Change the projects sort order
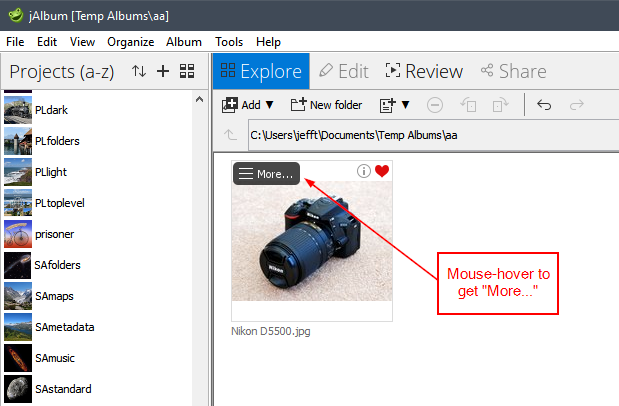The image size is (619, 406). [139, 71]
